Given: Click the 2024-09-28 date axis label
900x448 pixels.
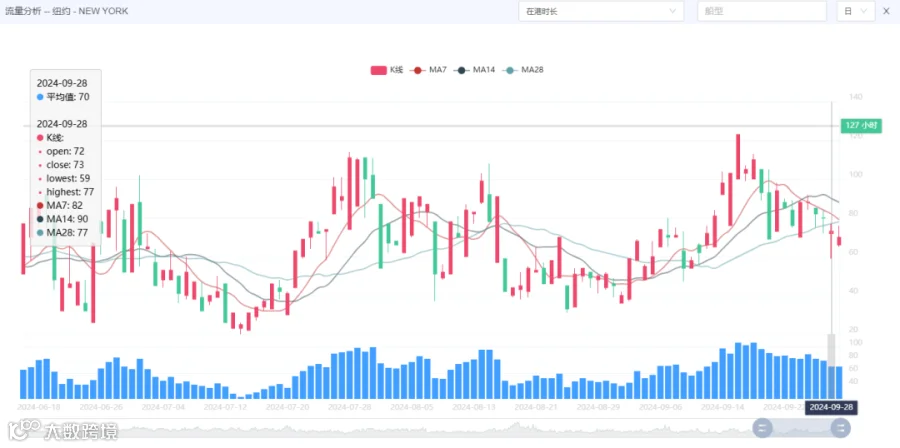Looking at the screenshot, I should (831, 407).
